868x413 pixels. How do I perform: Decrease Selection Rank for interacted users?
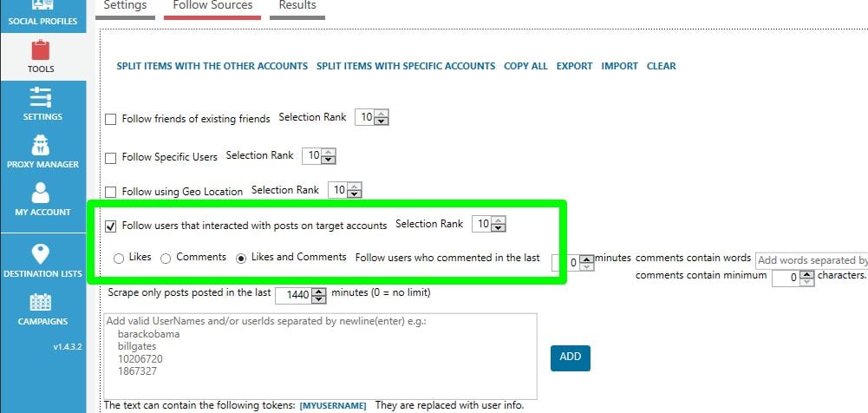pyautogui.click(x=499, y=227)
